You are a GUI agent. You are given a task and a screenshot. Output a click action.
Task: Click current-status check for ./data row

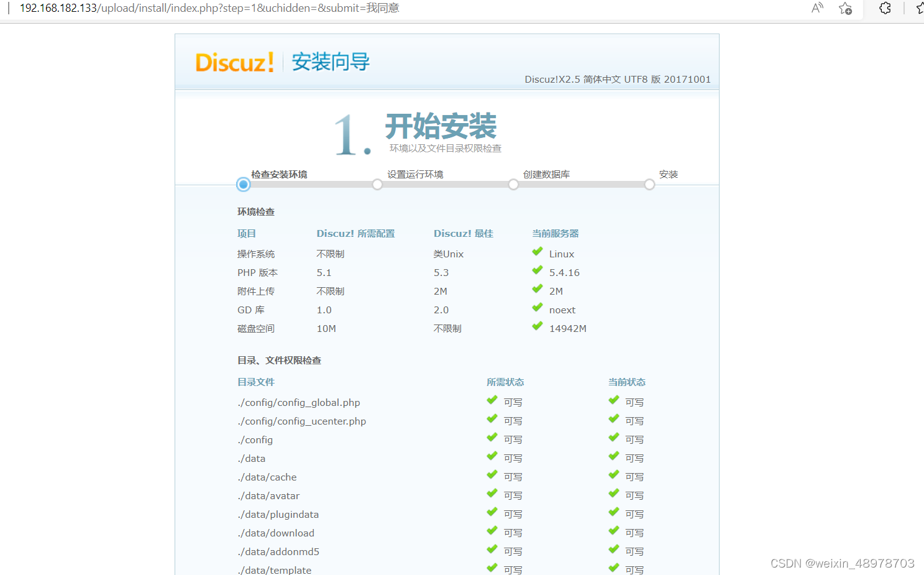pos(614,456)
